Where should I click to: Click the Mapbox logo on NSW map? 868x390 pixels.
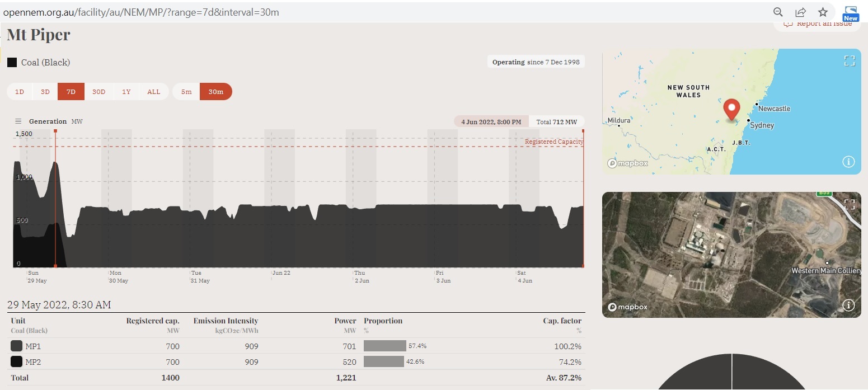coord(628,163)
